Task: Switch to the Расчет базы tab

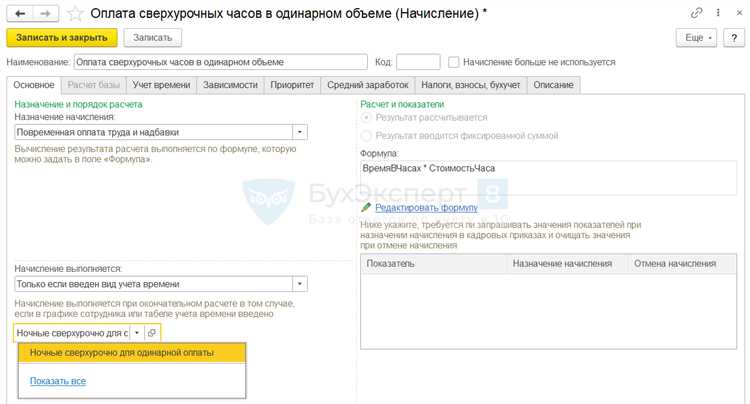Action: 93,85
